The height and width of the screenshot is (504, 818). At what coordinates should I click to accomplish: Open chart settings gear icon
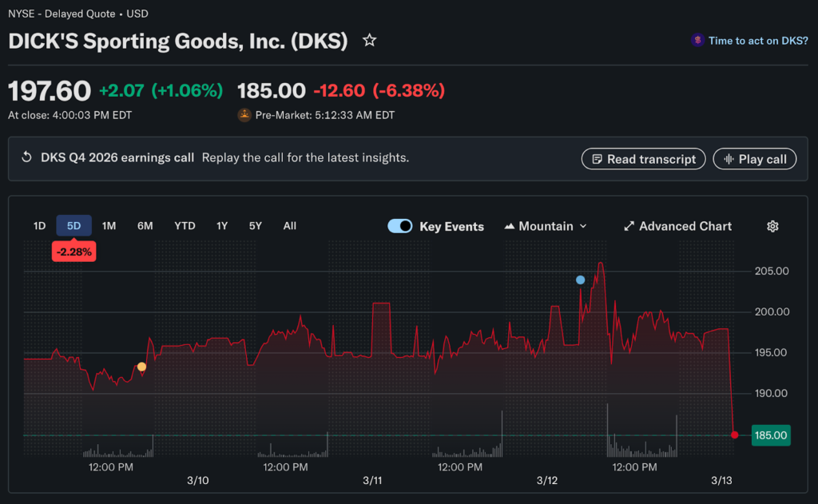pos(772,226)
